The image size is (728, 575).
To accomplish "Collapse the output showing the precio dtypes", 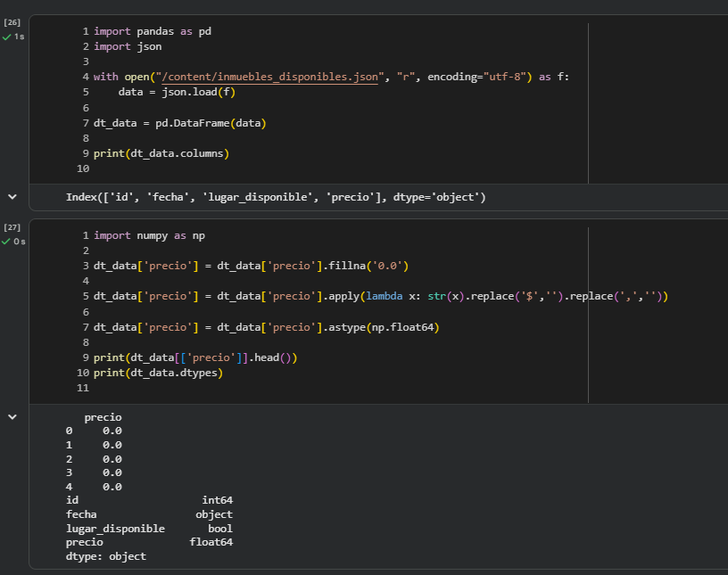I will point(12,416).
